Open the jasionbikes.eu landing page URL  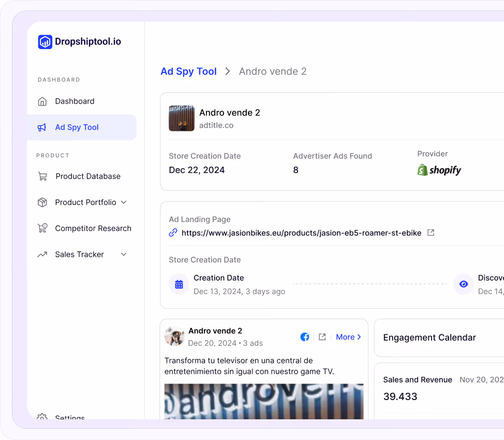(x=301, y=233)
